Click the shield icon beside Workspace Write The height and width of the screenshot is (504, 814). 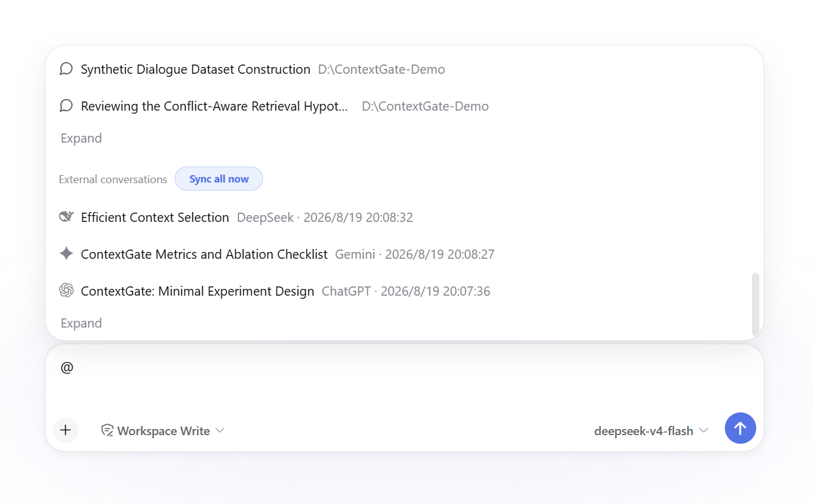(x=107, y=430)
